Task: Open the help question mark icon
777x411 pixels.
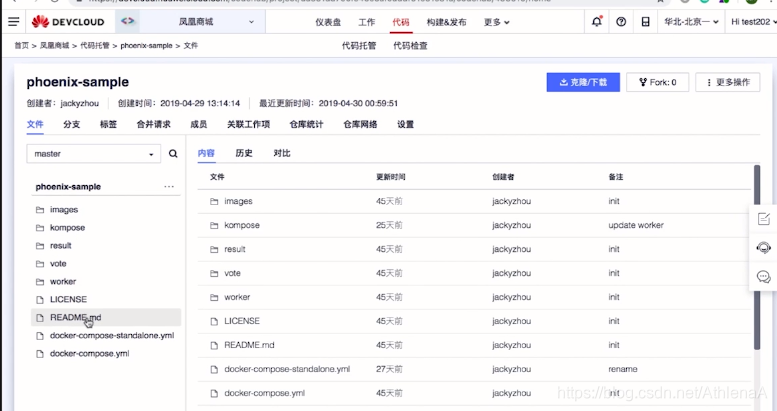Action: (621, 22)
